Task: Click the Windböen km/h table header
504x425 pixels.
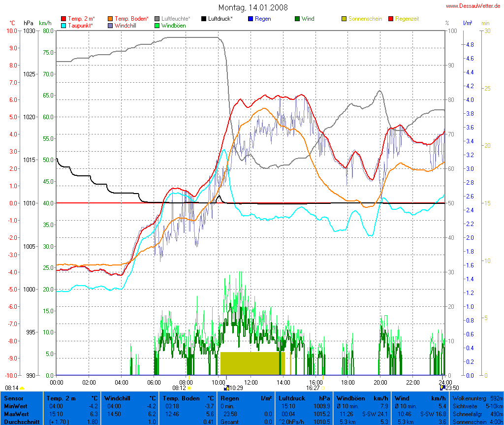Action: 360,398
